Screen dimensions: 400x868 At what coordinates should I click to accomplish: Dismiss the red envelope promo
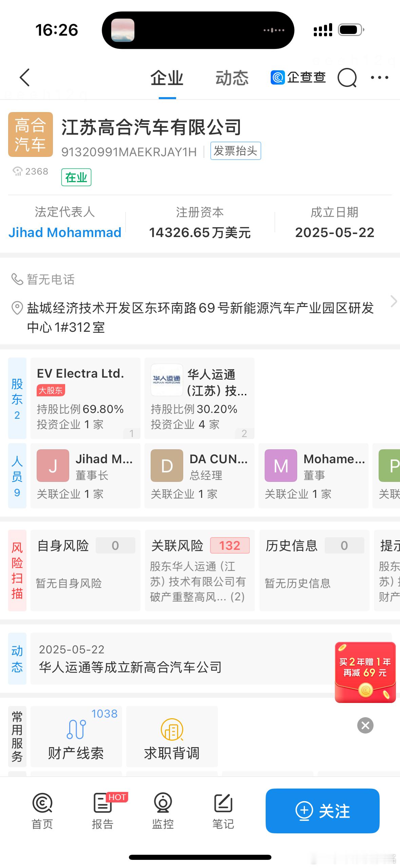point(365,726)
